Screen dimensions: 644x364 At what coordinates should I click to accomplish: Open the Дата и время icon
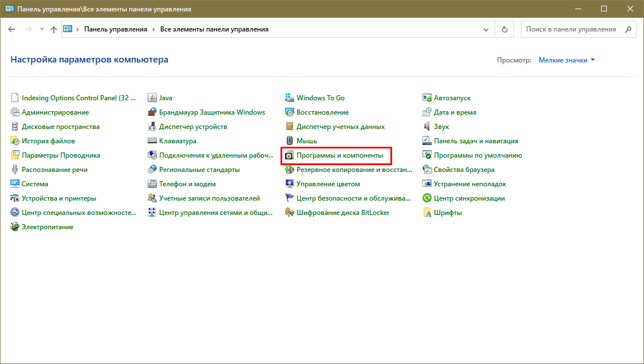pos(427,112)
